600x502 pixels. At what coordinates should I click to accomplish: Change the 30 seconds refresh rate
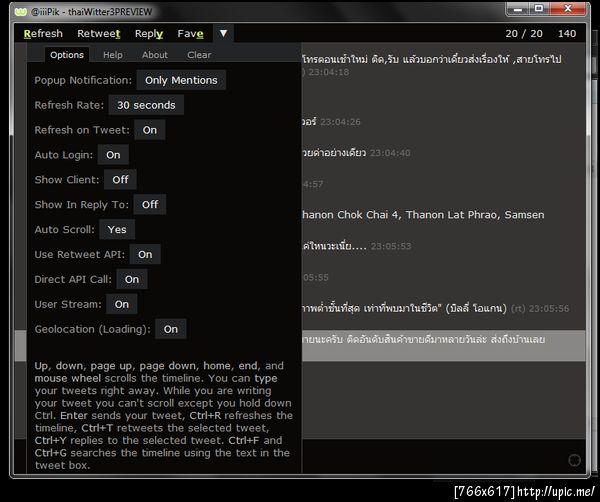pos(146,105)
